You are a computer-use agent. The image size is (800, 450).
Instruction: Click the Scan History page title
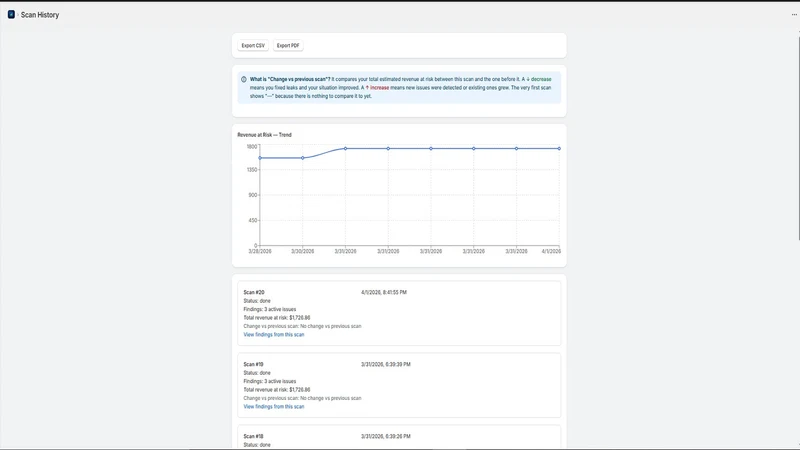pyautogui.click(x=40, y=15)
